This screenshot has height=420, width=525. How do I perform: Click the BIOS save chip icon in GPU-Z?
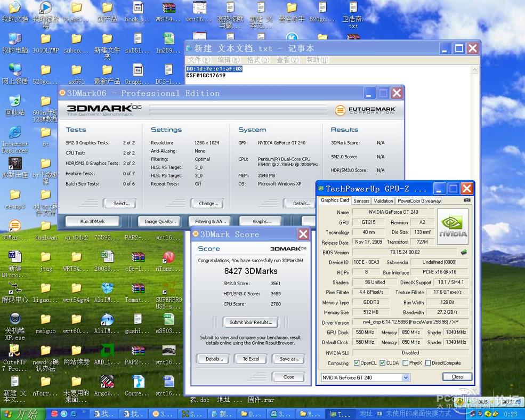pos(464,252)
